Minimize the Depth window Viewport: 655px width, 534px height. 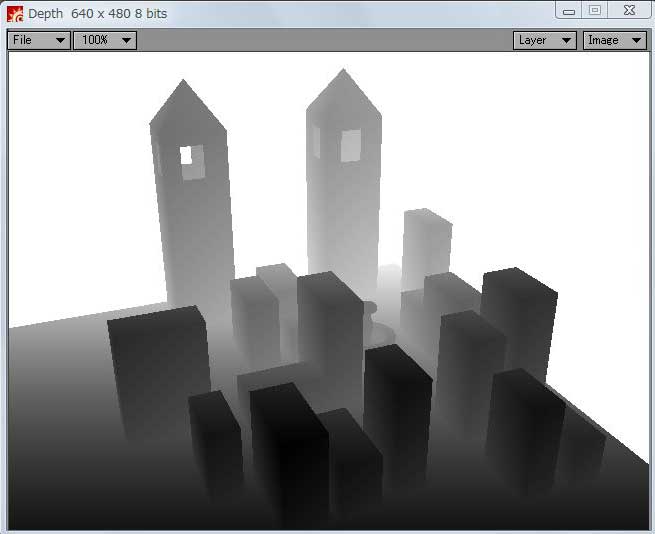tap(569, 11)
